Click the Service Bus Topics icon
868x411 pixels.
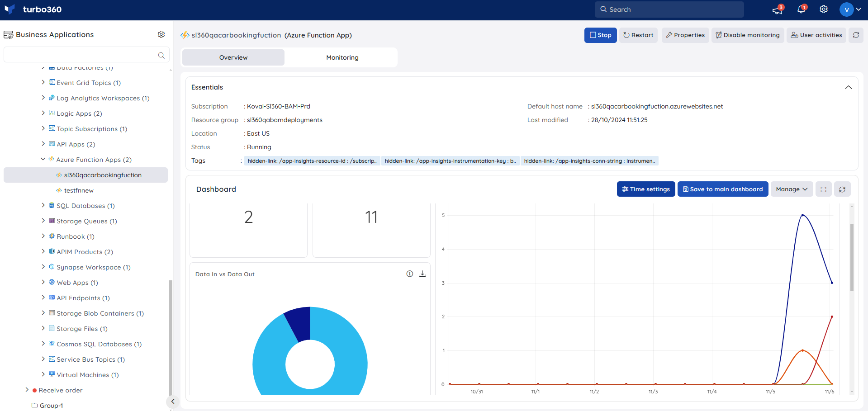pos(52,359)
